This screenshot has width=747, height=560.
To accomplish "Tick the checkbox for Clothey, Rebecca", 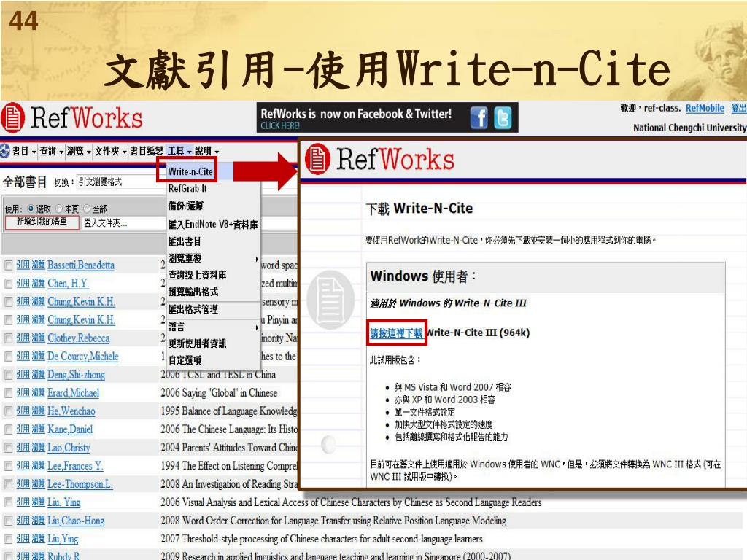I will [x=8, y=338].
